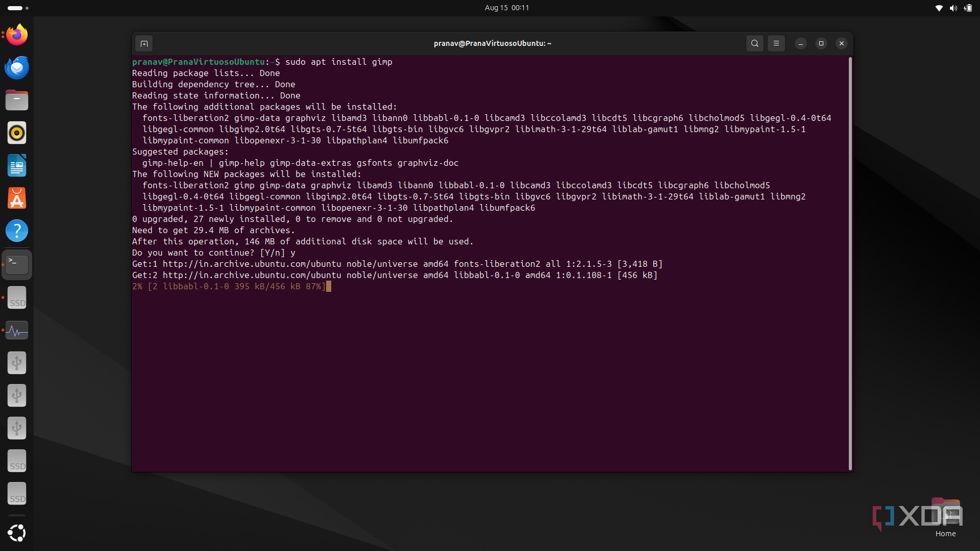Viewport: 980px width, 551px height.
Task: Click the terminal vertical scrollbar
Action: [850, 264]
